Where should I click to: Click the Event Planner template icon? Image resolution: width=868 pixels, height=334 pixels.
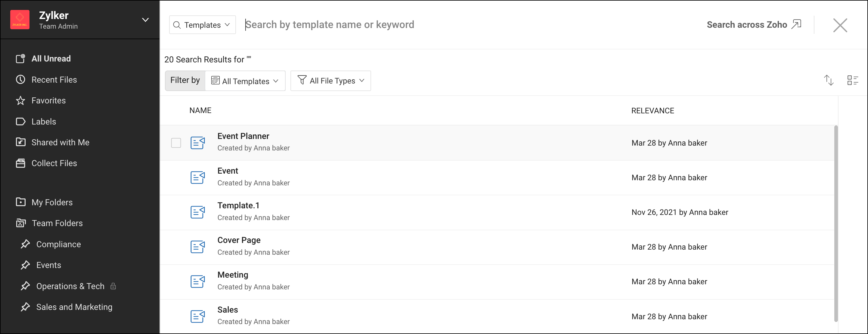[x=197, y=143]
